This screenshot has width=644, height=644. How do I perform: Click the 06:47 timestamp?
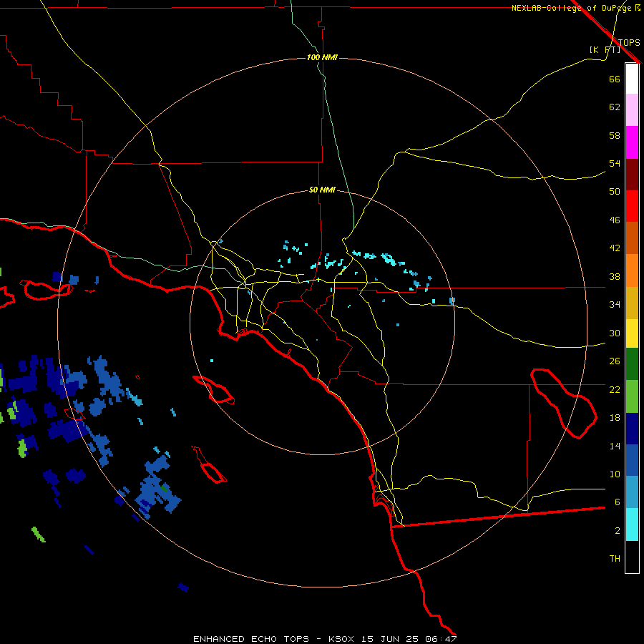(x=441, y=639)
